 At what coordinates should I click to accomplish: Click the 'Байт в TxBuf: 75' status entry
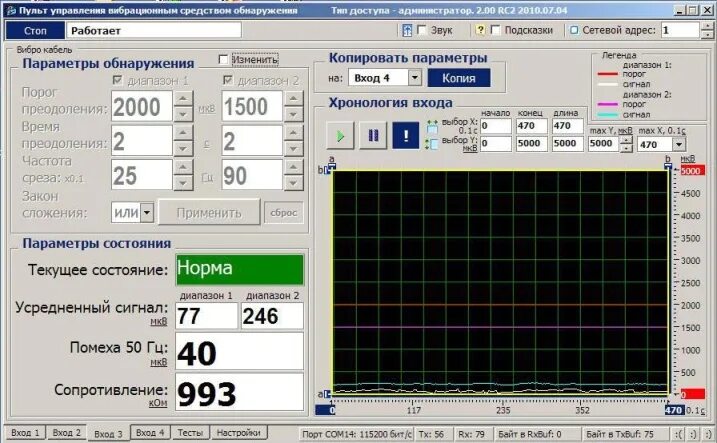tap(626, 434)
